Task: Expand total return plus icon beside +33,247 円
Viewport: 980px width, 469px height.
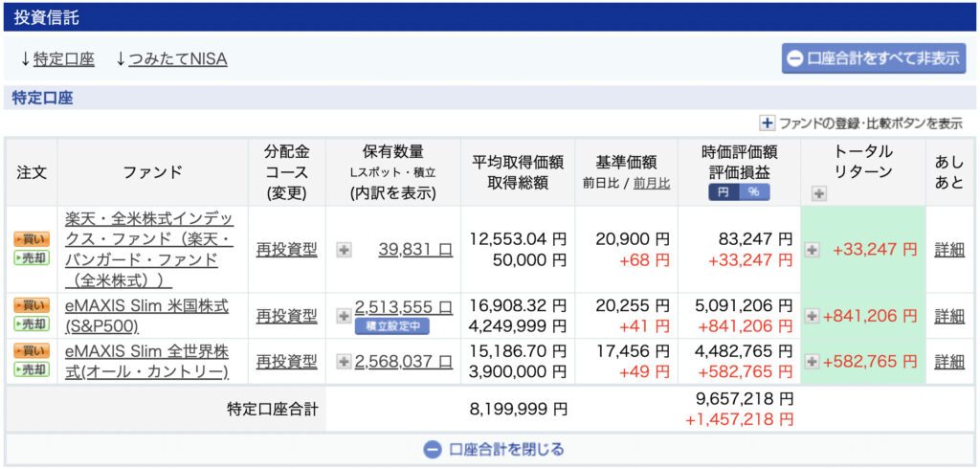Action: 812,250
